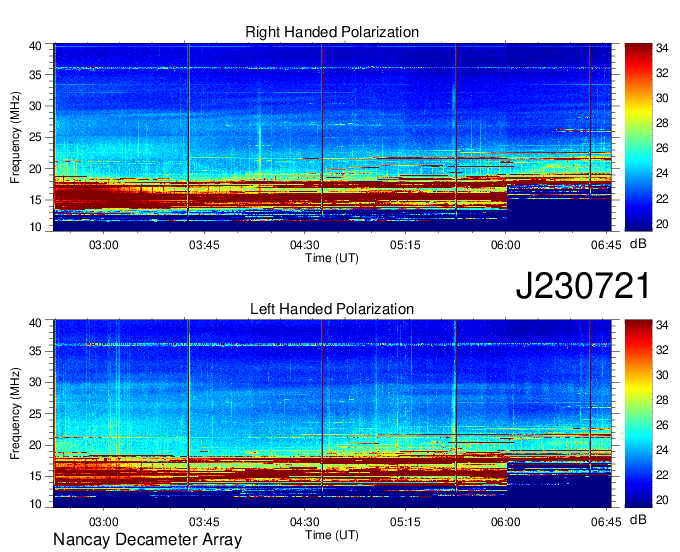Viewport: 680px width, 552px height.
Task: Click the "Left Handed Polarization" plot title
Action: click(332, 309)
